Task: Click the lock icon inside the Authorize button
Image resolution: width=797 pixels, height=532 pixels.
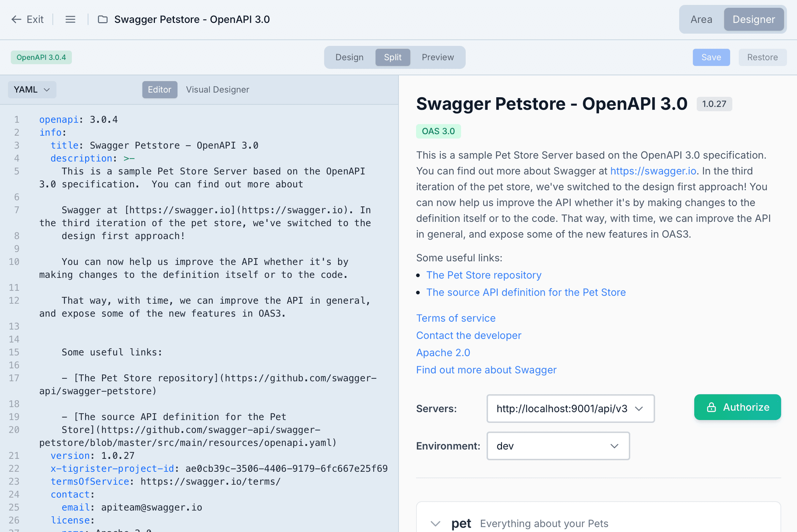Action: (x=711, y=407)
